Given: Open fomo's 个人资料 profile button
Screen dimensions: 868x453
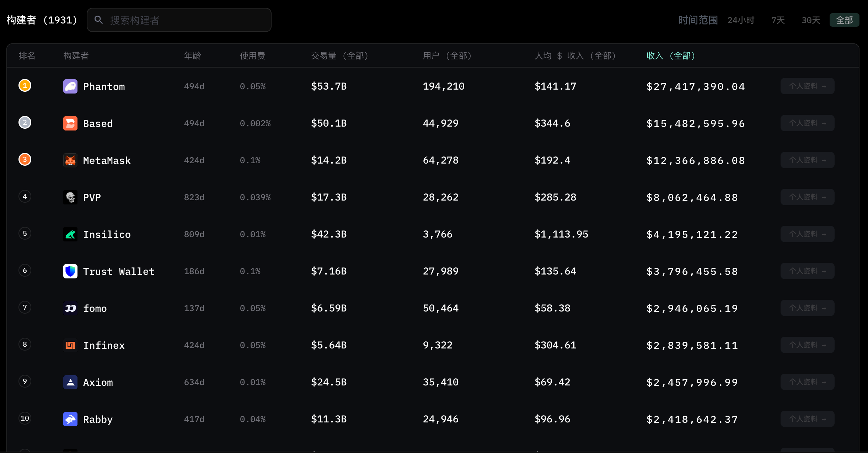Looking at the screenshot, I should 807,308.
